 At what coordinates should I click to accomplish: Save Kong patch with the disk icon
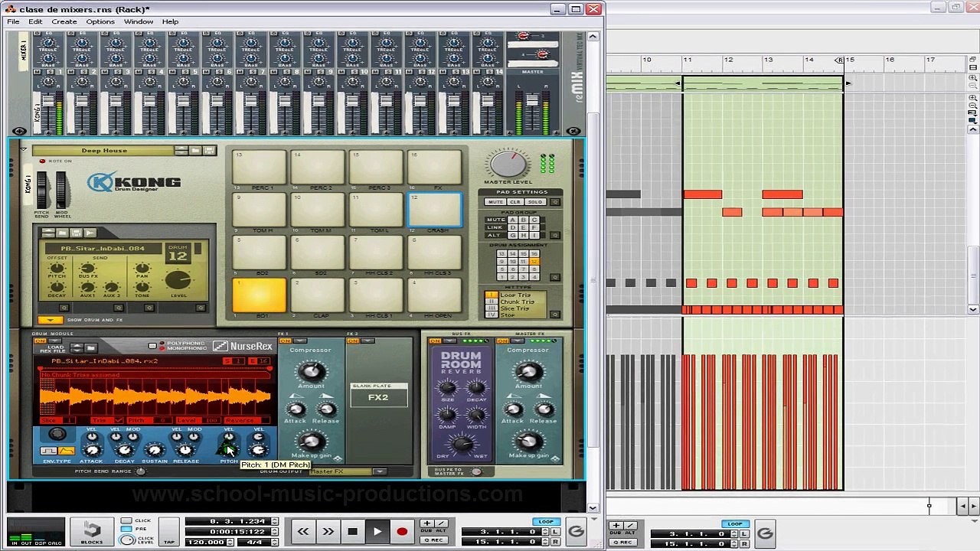click(210, 150)
